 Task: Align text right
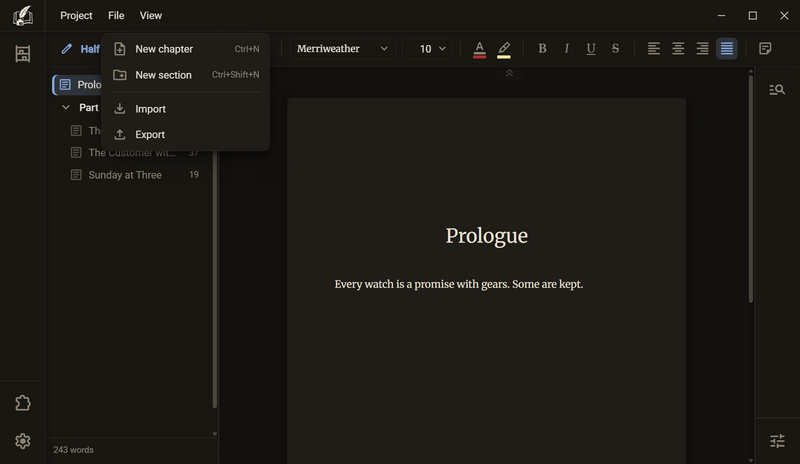(x=703, y=48)
